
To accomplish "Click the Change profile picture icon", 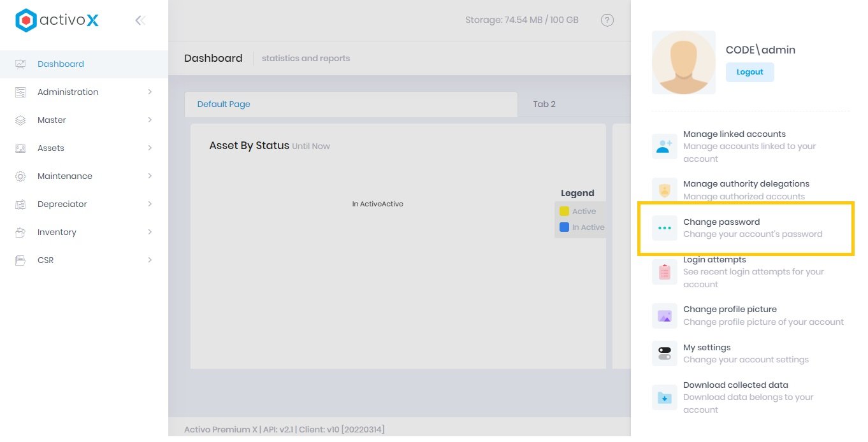I will point(664,316).
